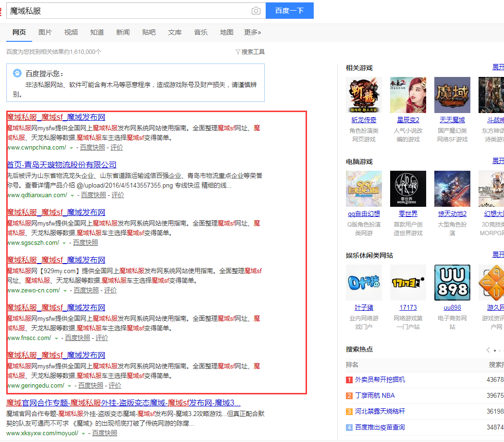Click 展开 to expand 相关游戏 section
This screenshot has width=504, height=442.
pyautogui.click(x=498, y=67)
